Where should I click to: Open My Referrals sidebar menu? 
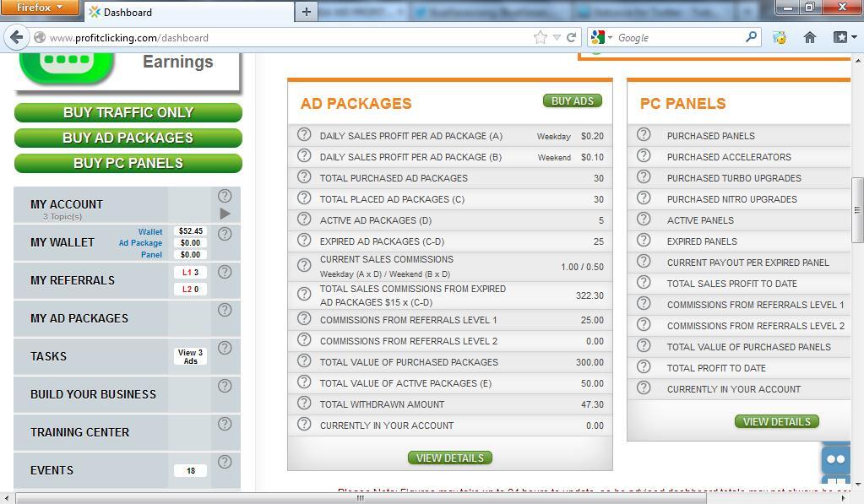coord(73,280)
